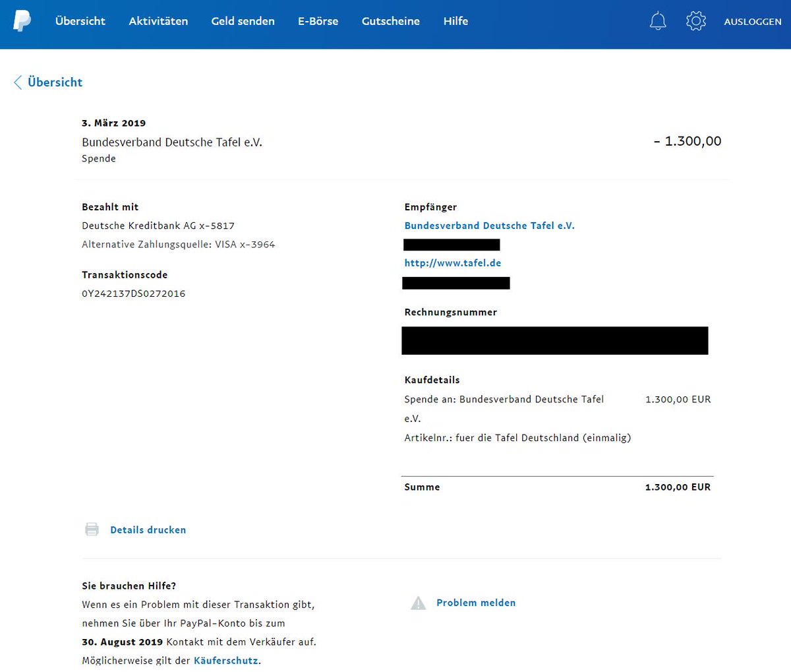Click the warning triangle icon beside Problem melden
This screenshot has width=791, height=672.
[419, 603]
